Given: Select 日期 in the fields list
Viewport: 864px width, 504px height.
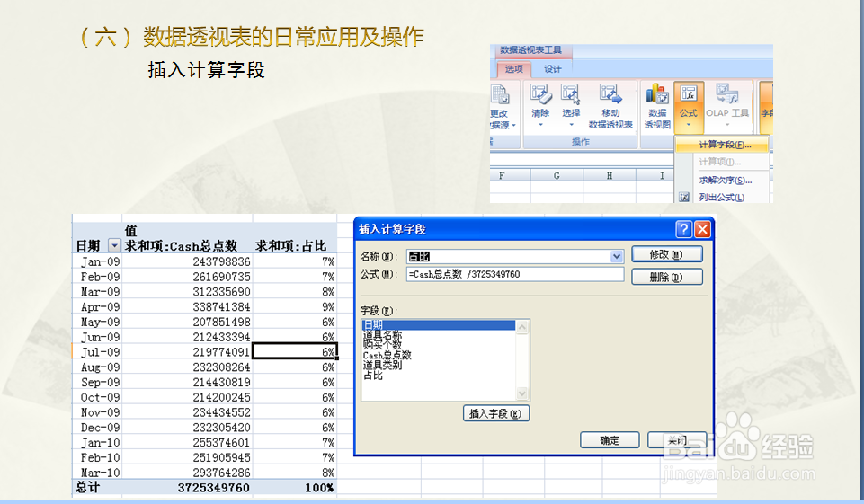Looking at the screenshot, I should pos(439,325).
